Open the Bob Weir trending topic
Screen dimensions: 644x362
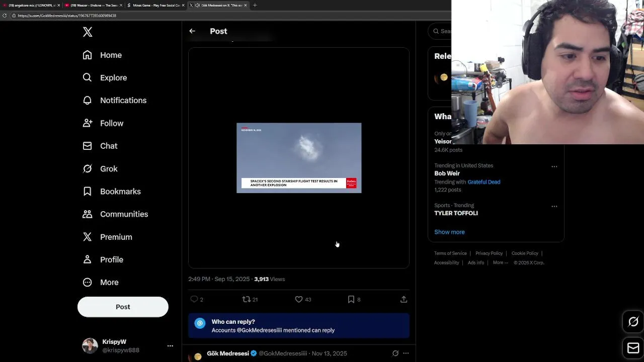[x=447, y=173]
